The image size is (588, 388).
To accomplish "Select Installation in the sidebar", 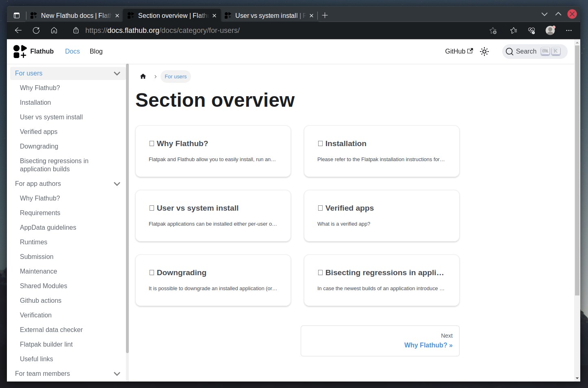I will click(x=35, y=103).
